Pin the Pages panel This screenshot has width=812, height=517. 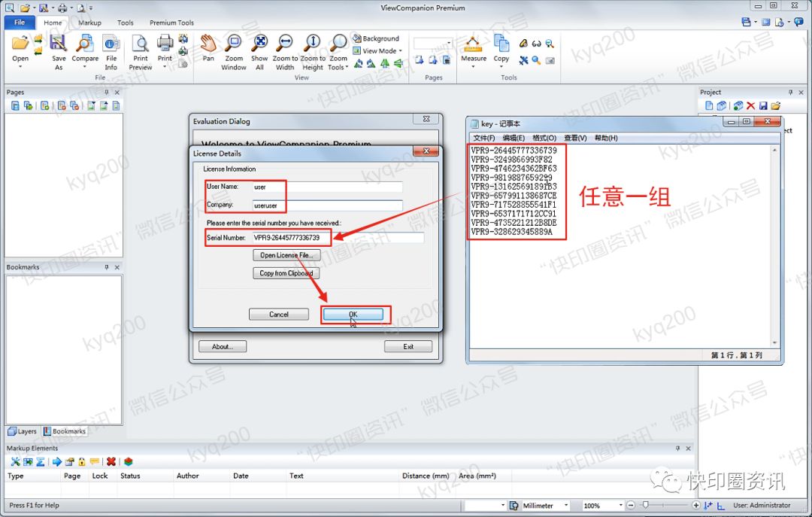[107, 93]
